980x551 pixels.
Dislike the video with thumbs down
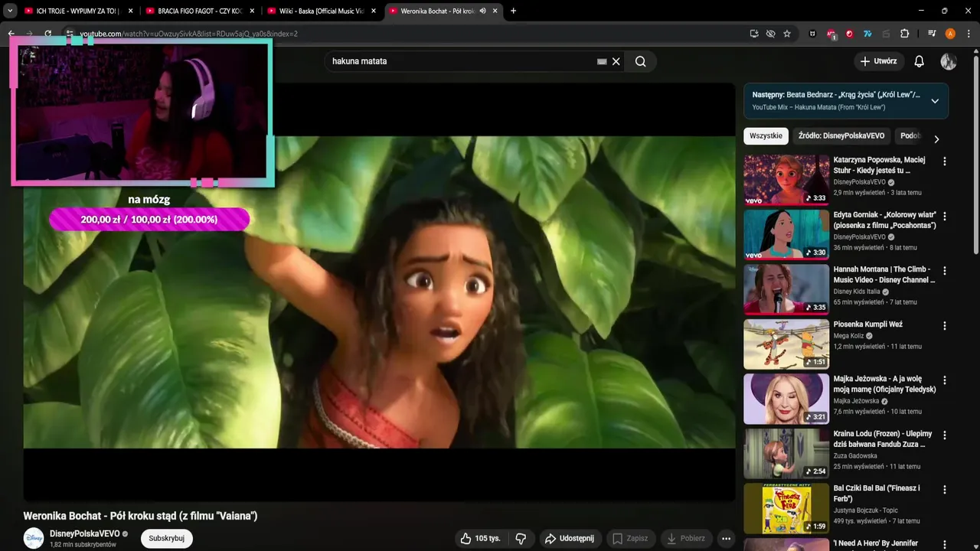click(521, 539)
